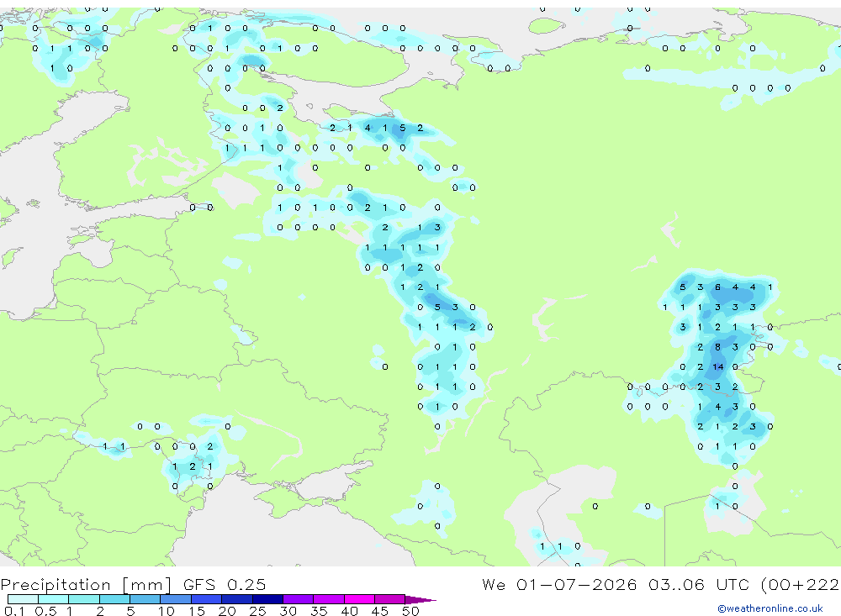The image size is (841, 616).
Task: Click the legend scale label '20'
Action: 227,611
